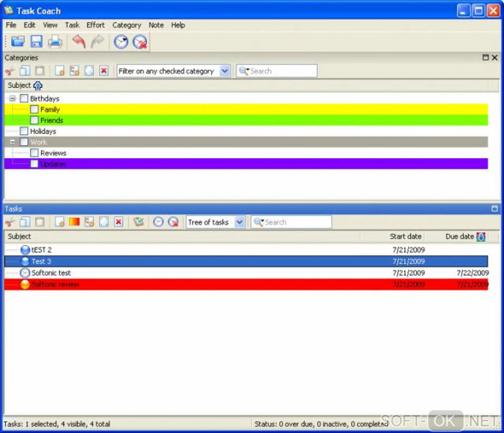
Task: Collapse the Work category tree
Action: tap(12, 142)
